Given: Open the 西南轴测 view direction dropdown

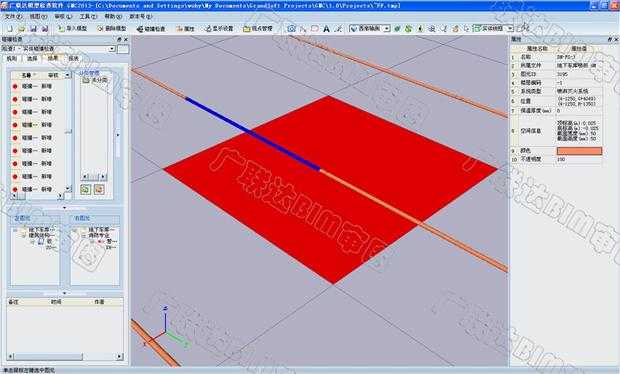Looking at the screenshot, I should tap(387, 28).
